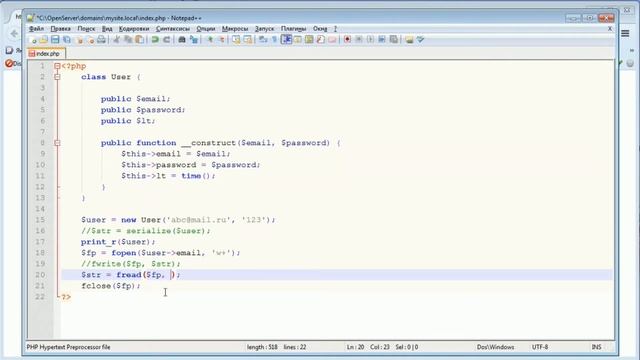The image size is (640, 360).
Task: Open the Окна menu
Action: 320,29
